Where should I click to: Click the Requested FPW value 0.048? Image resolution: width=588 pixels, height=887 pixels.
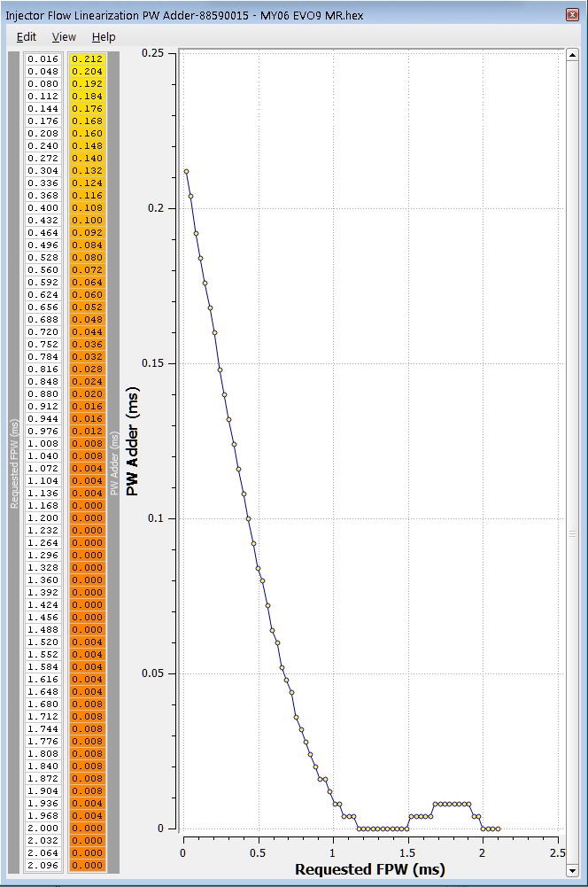pos(43,71)
